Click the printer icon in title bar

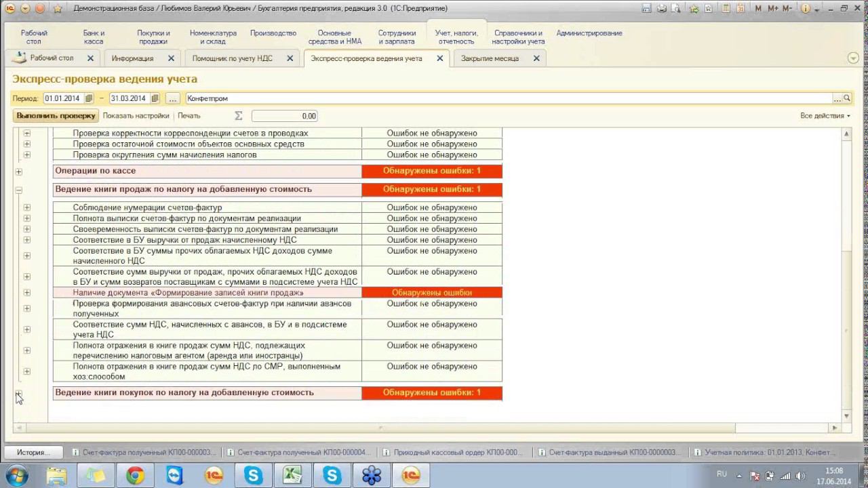pyautogui.click(x=662, y=9)
